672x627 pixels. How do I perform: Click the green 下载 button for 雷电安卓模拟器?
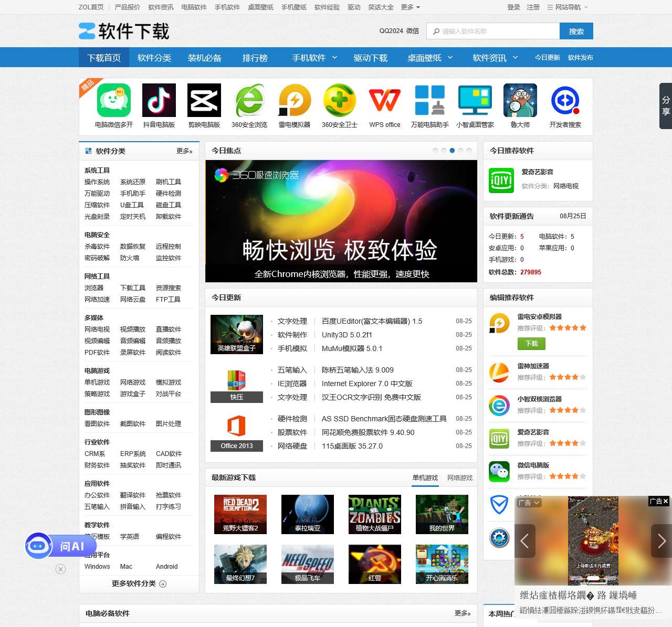point(531,344)
